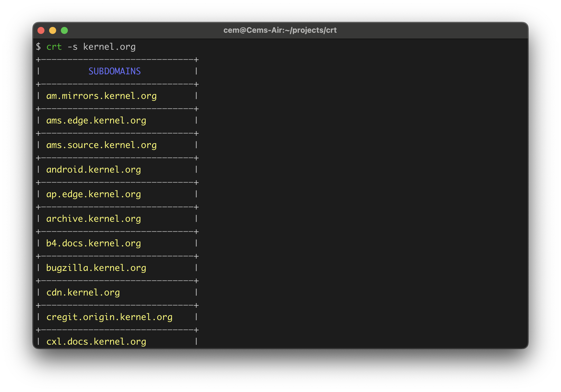Click the window title cem@Cems-Air:~/projects/crt

[x=280, y=30]
